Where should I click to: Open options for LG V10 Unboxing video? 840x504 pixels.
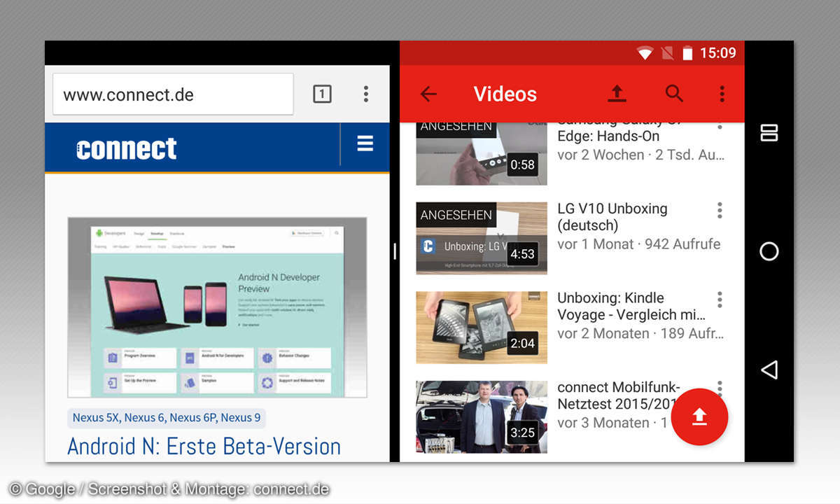tap(720, 211)
